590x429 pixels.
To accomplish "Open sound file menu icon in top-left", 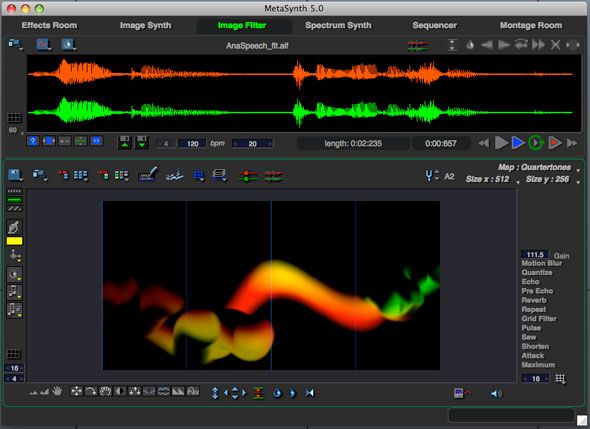I will coord(15,44).
